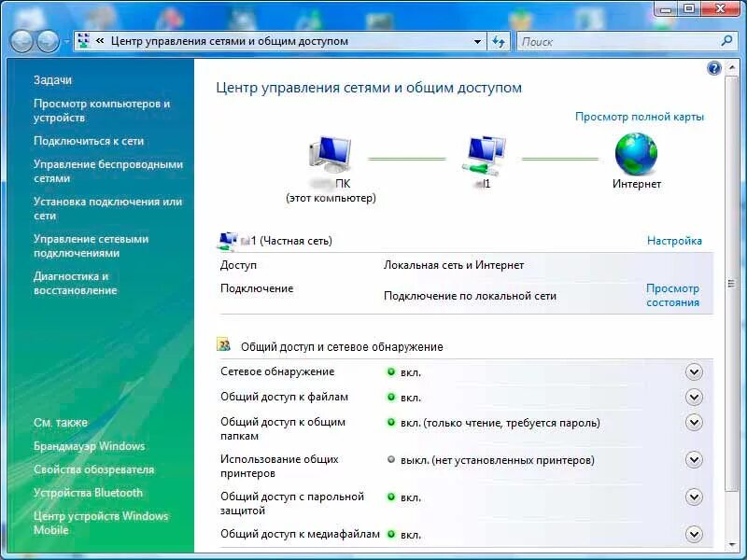This screenshot has width=747, height=560.
Task: Expand Общий доступ с парольной защитой settings
Action: (x=694, y=497)
